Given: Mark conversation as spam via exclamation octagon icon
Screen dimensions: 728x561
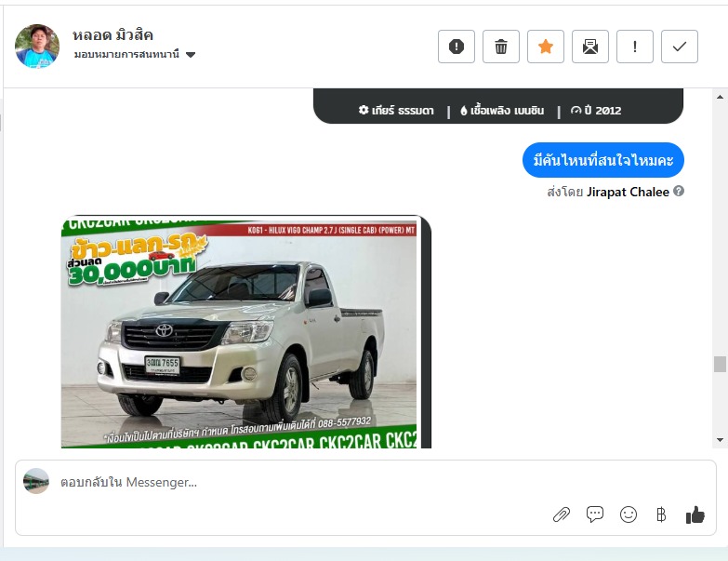Looking at the screenshot, I should [457, 47].
